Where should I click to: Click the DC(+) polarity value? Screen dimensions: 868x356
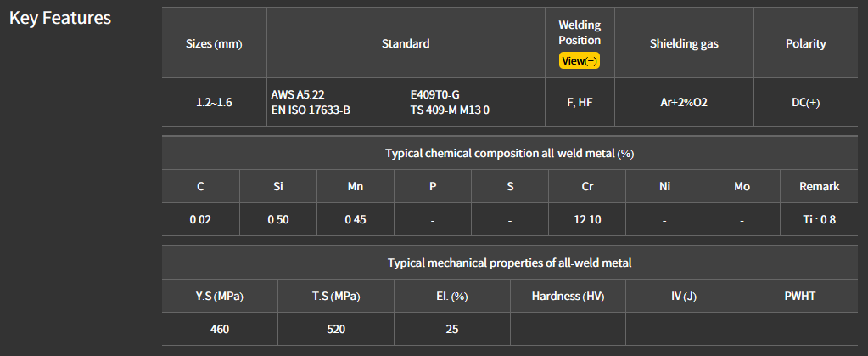805,102
